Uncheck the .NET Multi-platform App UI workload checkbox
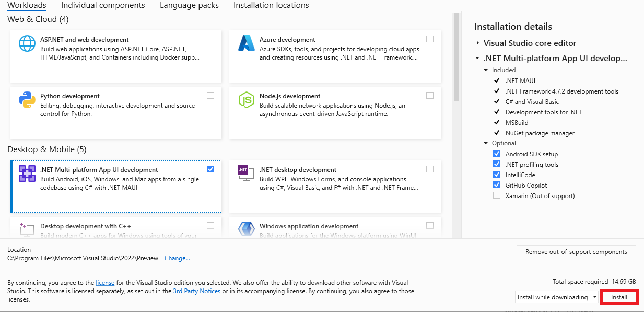 tap(210, 169)
